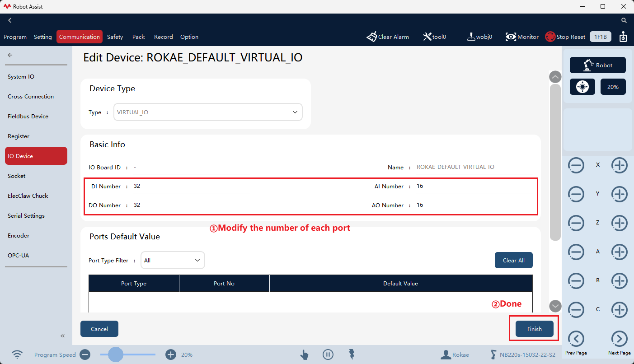Decrease the B axis with minus
This screenshot has width=634, height=364.
click(x=576, y=281)
